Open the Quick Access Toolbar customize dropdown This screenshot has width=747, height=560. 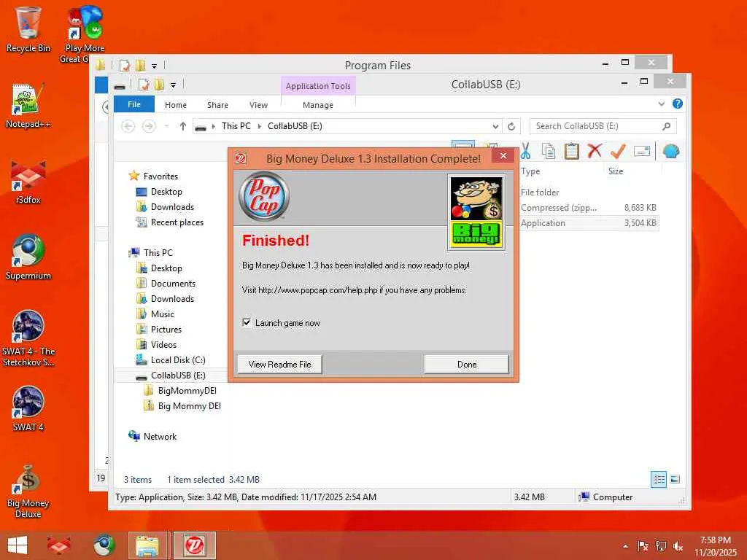(173, 85)
